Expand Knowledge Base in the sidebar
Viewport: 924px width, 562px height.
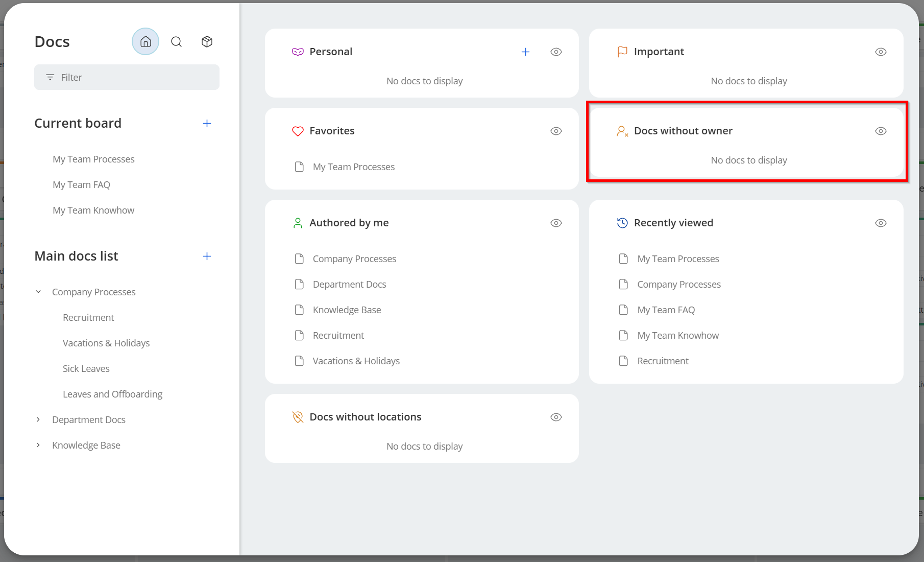(38, 446)
